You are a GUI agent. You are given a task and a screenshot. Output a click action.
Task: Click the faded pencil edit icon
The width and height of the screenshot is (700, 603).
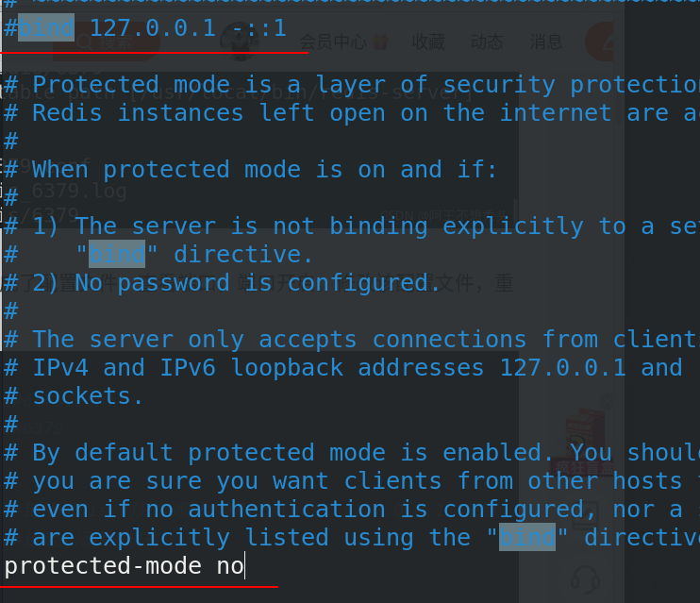click(585, 512)
